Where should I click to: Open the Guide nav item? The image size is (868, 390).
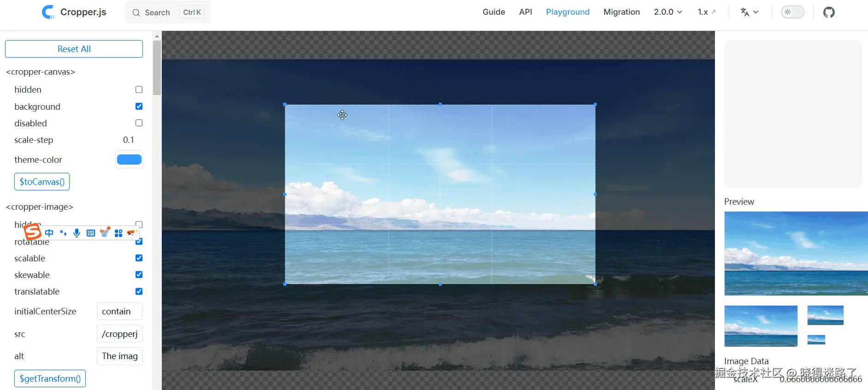pyautogui.click(x=494, y=12)
